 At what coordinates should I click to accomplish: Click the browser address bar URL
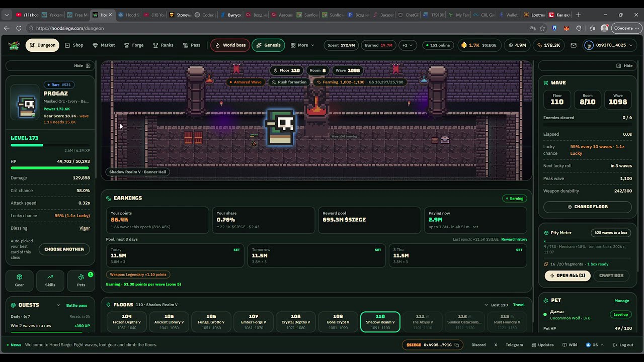pos(70,28)
